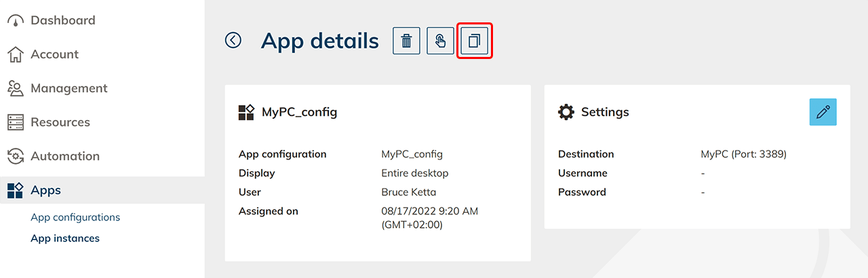868x278 pixels.
Task: Click the Management people icon
Action: [x=16, y=88]
